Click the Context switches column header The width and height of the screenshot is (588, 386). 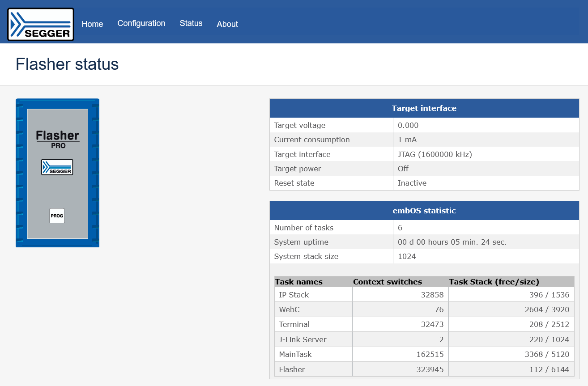388,282
